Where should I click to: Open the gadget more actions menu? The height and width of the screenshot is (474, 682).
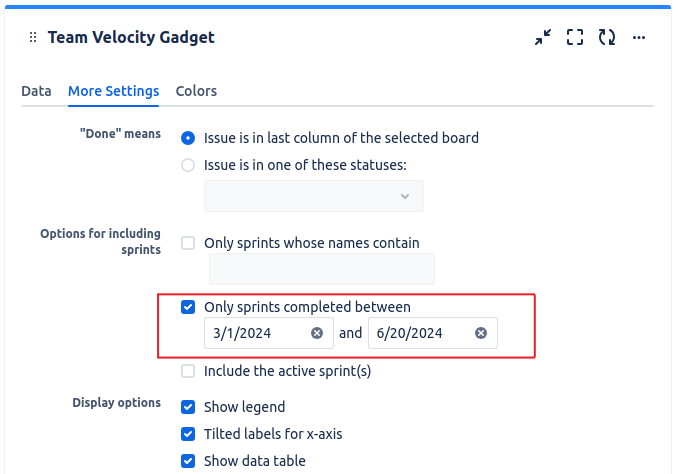(639, 37)
